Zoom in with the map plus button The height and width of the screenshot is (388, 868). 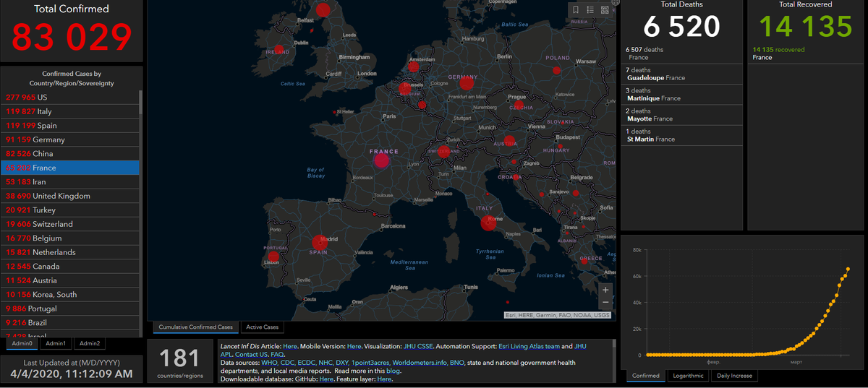605,290
